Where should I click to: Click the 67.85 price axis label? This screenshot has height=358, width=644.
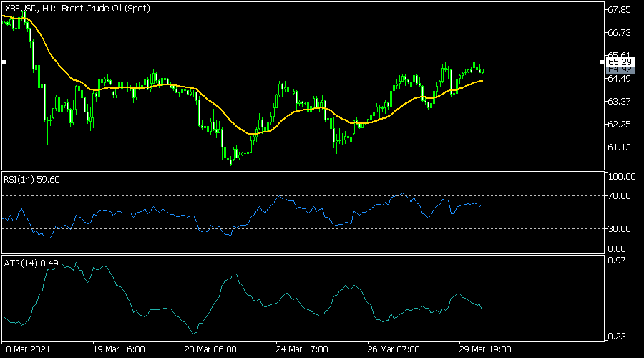pyautogui.click(x=618, y=10)
